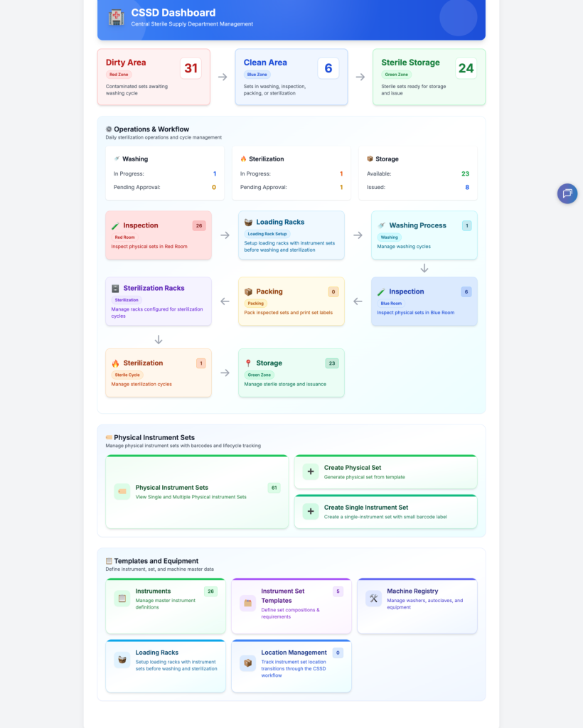Click the Dirty Area count badge 31
Screen dimensions: 583x728
pos(191,68)
